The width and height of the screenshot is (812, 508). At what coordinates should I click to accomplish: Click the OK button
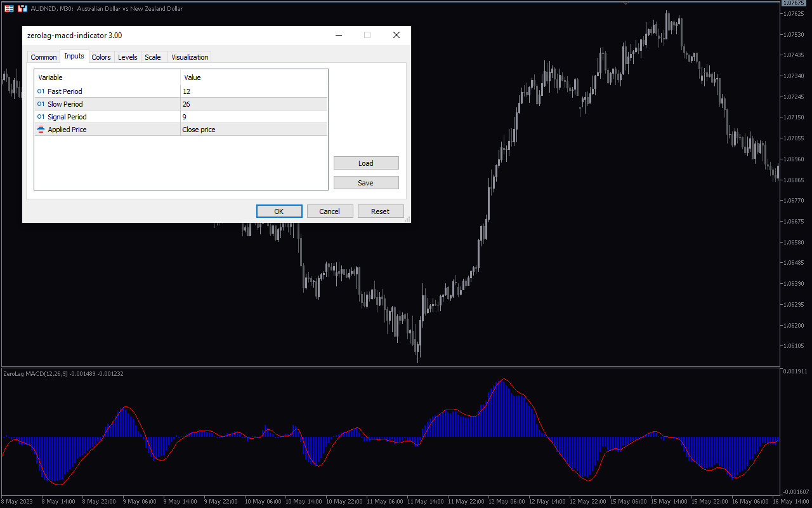[279, 211]
